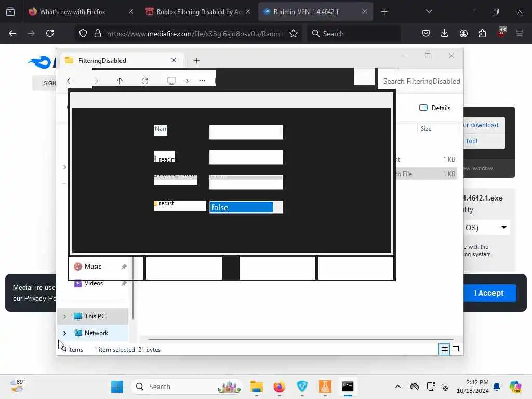Expand This PC tree node

tap(64, 316)
